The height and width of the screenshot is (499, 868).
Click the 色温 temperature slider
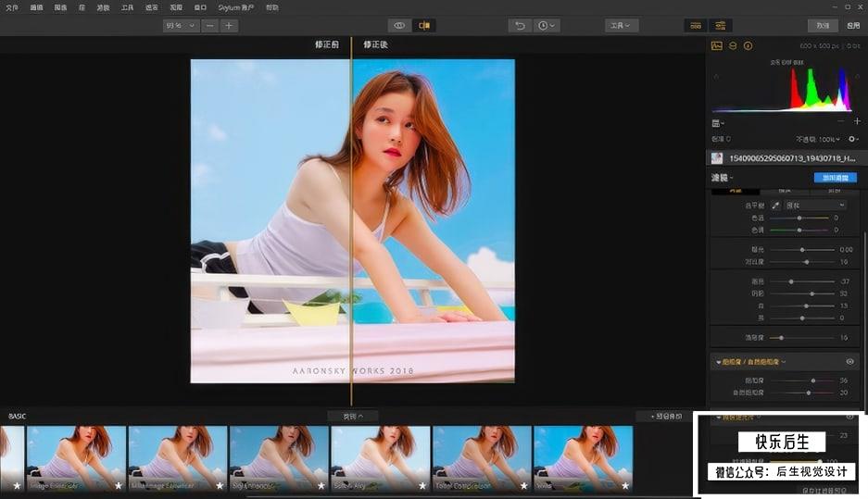click(801, 218)
